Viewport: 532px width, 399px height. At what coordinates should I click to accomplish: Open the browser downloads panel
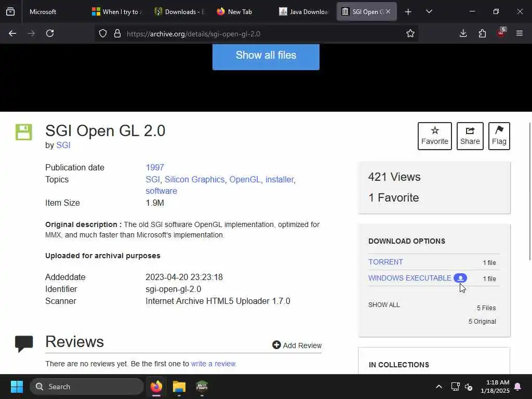tap(463, 34)
